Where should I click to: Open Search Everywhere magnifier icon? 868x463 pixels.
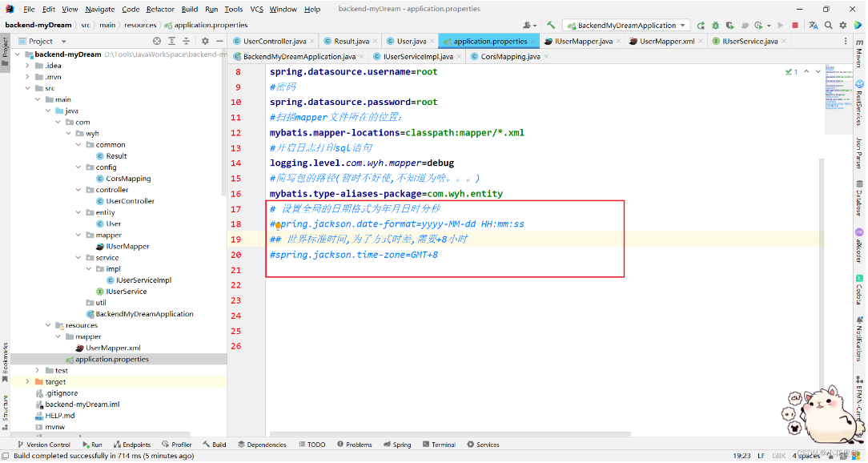[828, 26]
